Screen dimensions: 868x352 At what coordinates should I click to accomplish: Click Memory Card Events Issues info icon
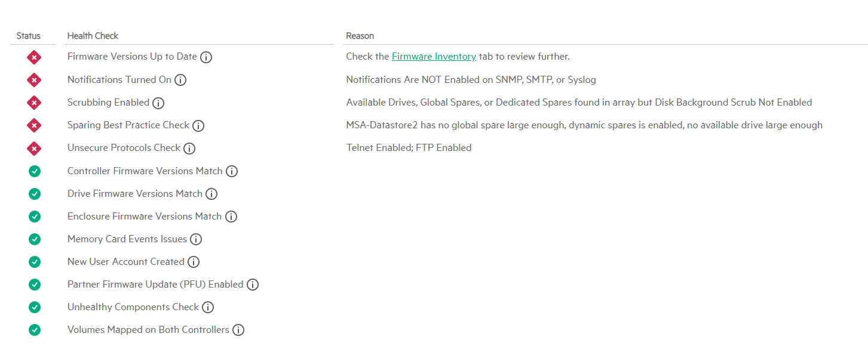196,239
